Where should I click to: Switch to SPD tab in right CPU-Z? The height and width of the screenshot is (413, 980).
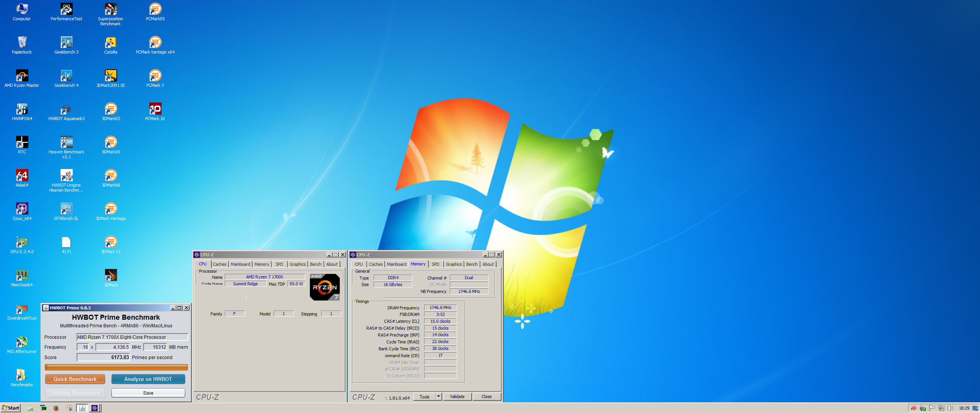tap(436, 264)
